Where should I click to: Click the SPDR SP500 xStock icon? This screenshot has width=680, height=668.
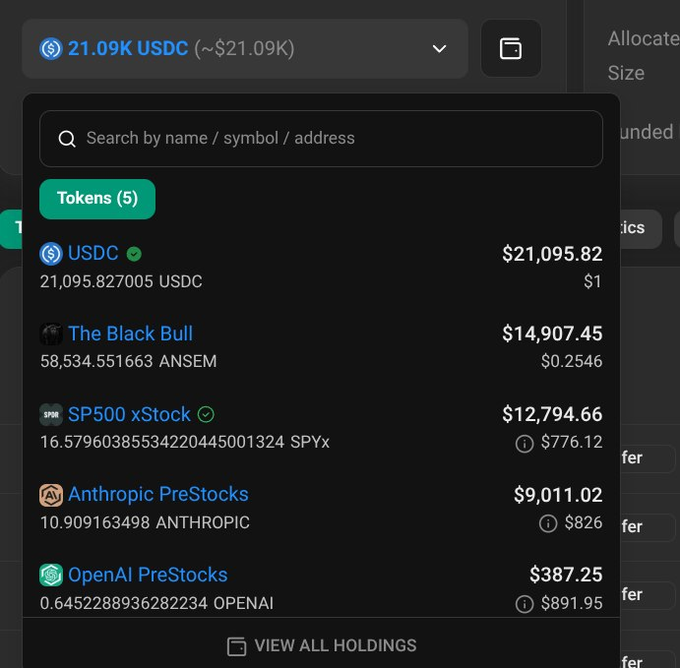coord(51,415)
